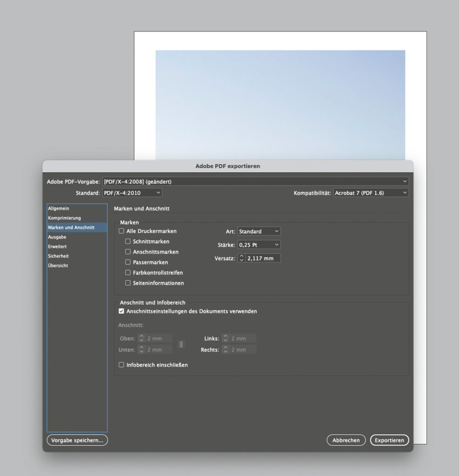Check the Anschnittsmarken option
The width and height of the screenshot is (459, 476).
click(128, 251)
